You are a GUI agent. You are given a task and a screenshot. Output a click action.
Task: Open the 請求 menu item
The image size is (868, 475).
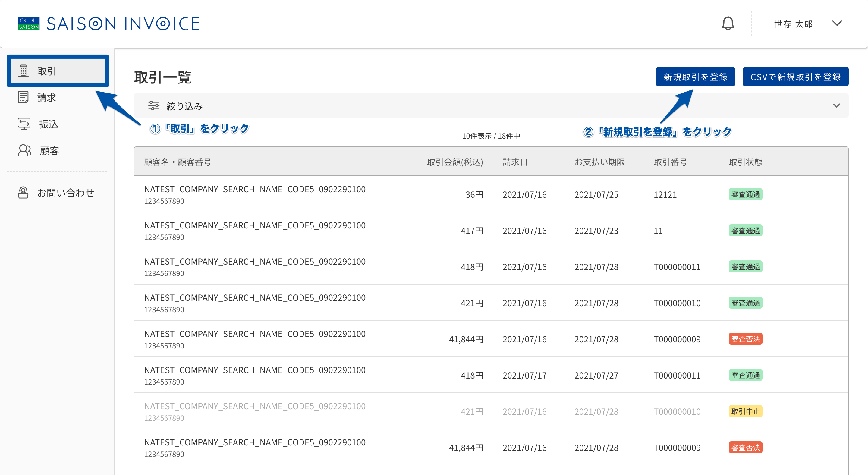(x=46, y=98)
